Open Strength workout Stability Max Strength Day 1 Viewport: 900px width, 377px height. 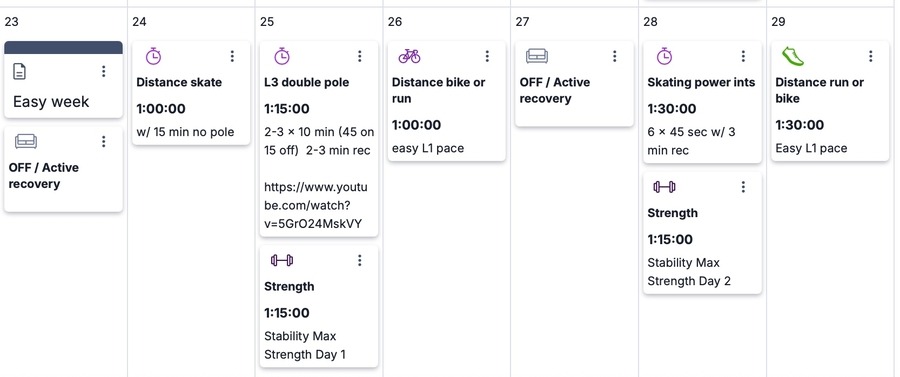(319, 306)
